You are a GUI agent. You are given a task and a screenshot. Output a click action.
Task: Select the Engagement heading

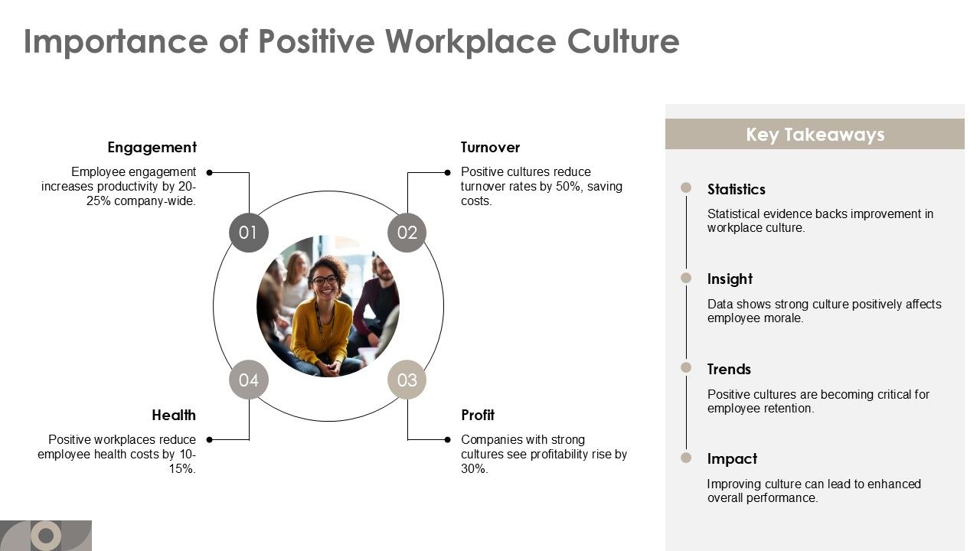[x=152, y=147]
